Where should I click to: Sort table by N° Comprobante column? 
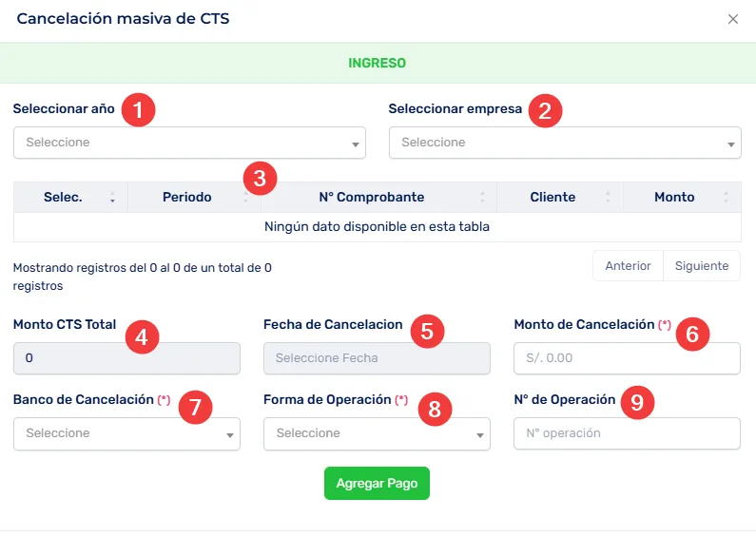[371, 197]
